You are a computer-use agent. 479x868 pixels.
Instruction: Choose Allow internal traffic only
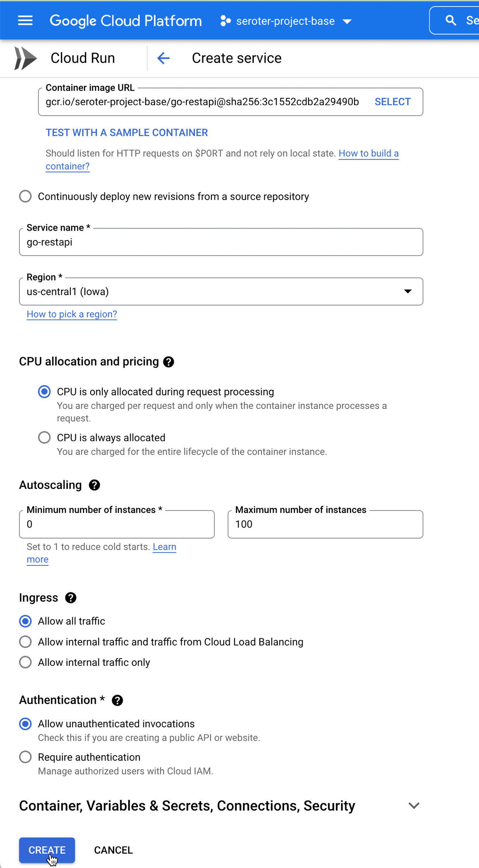(x=25, y=662)
